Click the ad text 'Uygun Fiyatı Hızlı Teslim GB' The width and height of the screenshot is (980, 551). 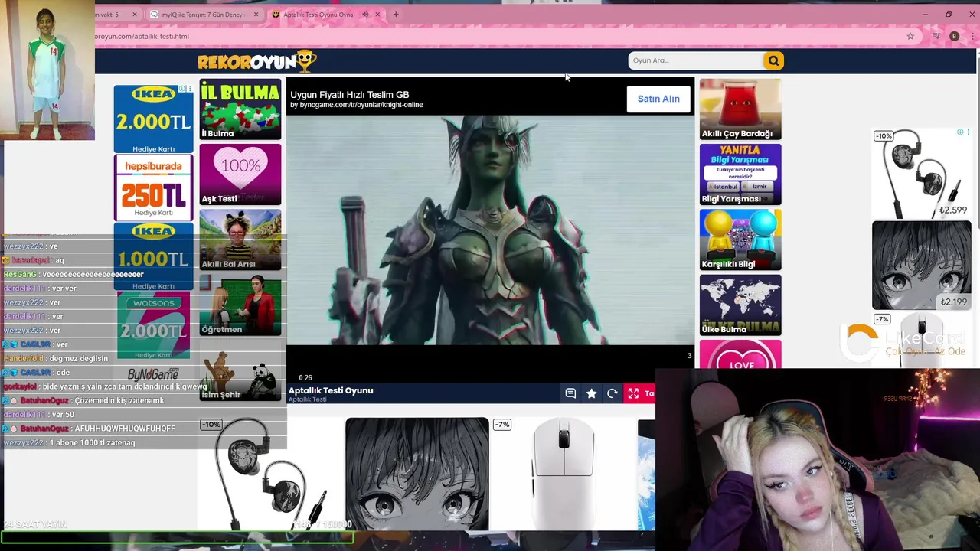click(350, 95)
